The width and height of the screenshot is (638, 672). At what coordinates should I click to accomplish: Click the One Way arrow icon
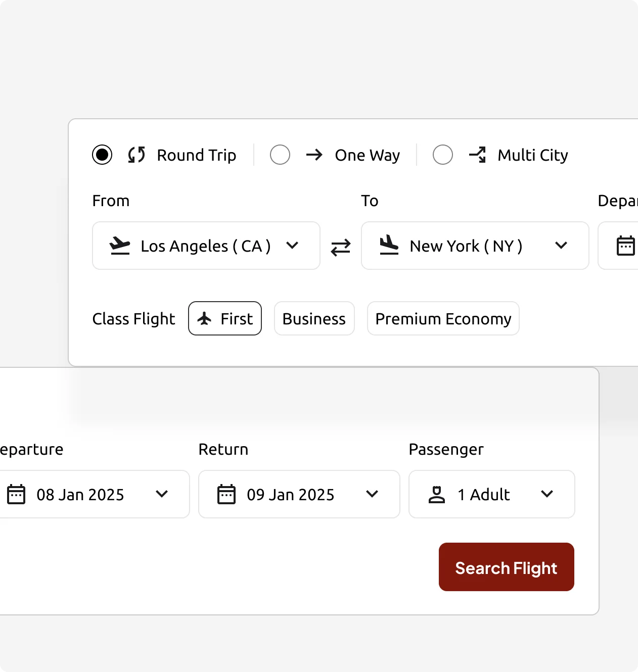point(314,155)
